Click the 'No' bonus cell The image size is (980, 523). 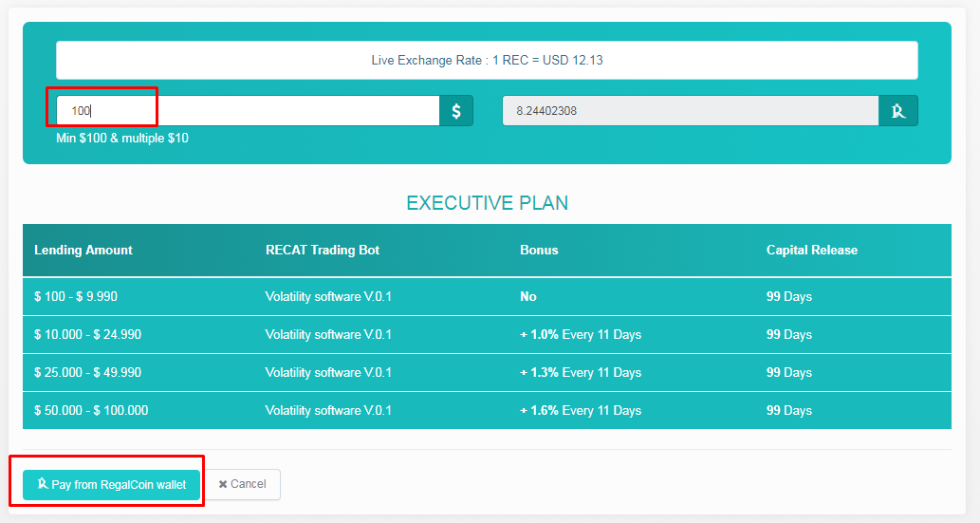[528, 296]
